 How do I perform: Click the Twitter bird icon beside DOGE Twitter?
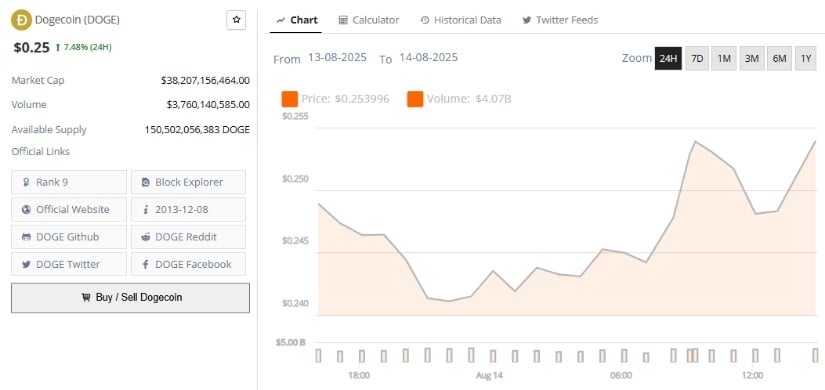26,264
